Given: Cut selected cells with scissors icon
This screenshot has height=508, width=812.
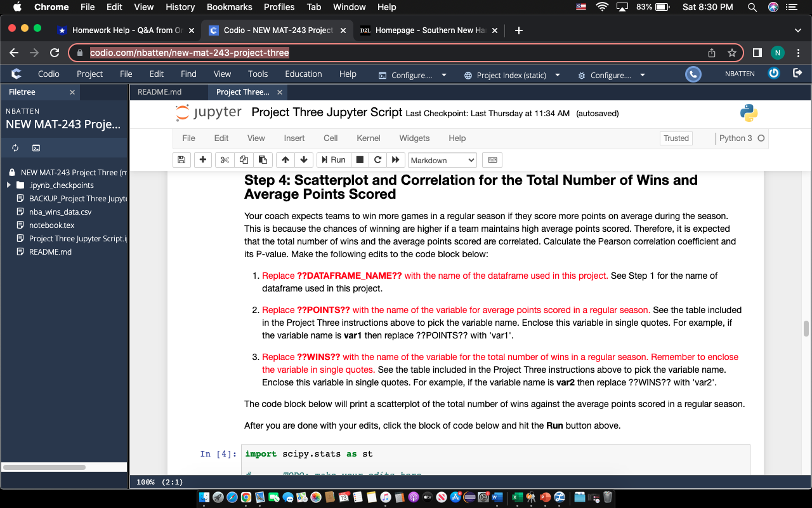Looking at the screenshot, I should pyautogui.click(x=225, y=160).
